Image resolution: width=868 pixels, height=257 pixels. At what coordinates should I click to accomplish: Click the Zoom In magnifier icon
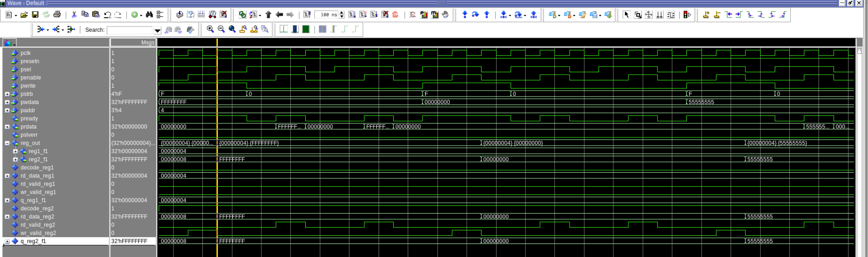click(210, 29)
